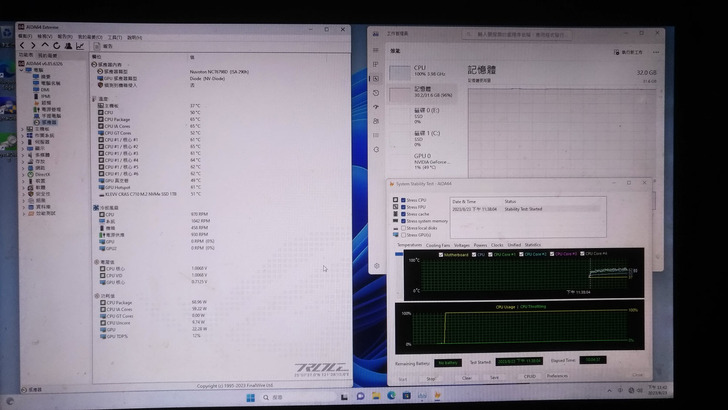728x410 pixels.
Task: Expand the 多媒體 (Multimedia) tree node
Action: (23, 155)
